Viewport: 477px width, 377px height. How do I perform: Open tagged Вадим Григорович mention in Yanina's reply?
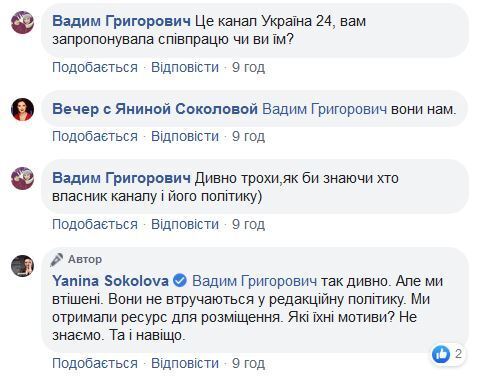[x=255, y=281]
